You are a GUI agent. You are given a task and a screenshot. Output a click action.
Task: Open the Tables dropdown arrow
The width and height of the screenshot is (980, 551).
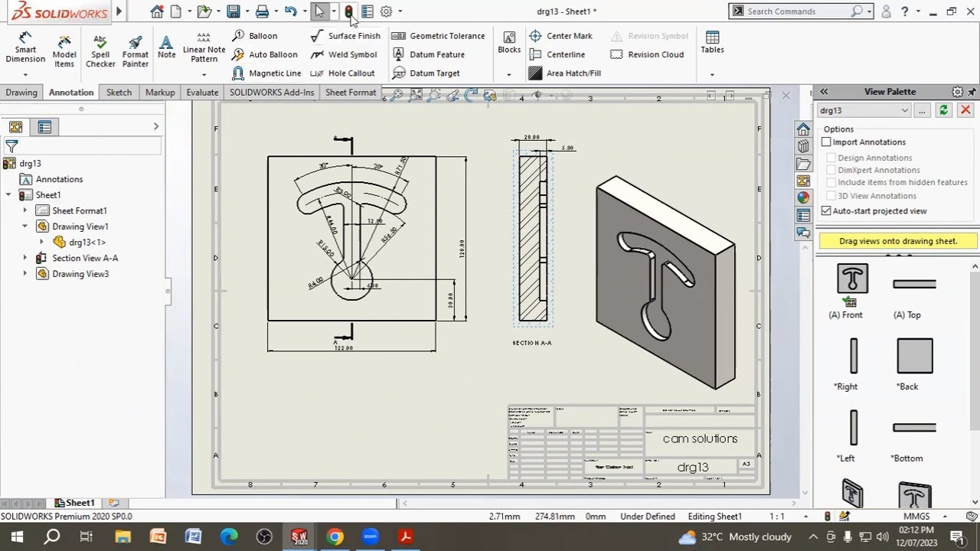coord(712,74)
